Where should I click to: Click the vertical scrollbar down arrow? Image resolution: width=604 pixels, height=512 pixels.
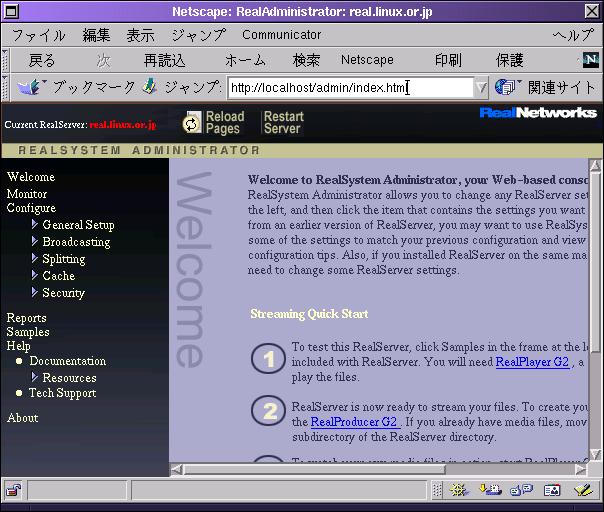[596, 454]
